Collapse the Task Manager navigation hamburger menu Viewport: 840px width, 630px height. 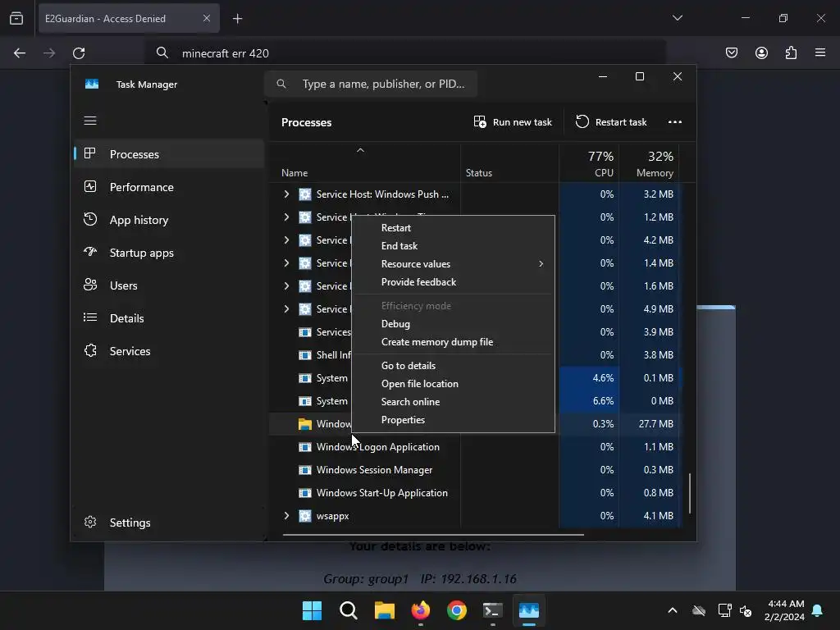click(90, 121)
